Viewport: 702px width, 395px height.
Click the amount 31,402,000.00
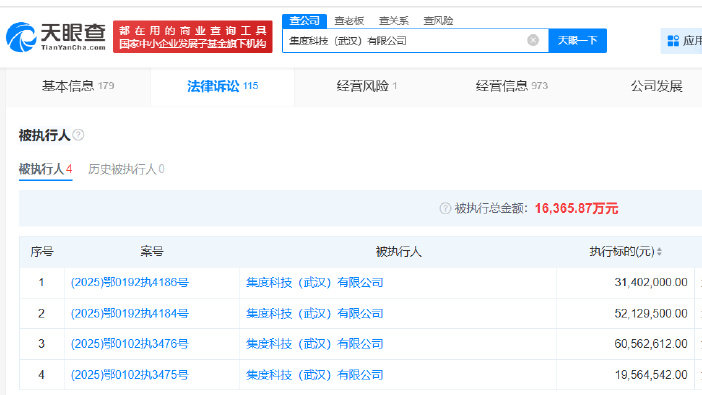[x=651, y=282]
